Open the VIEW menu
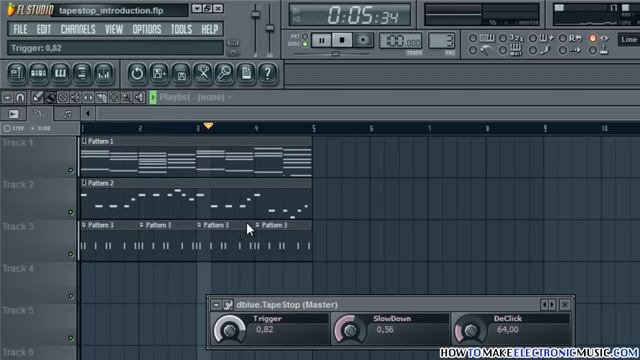 [114, 29]
